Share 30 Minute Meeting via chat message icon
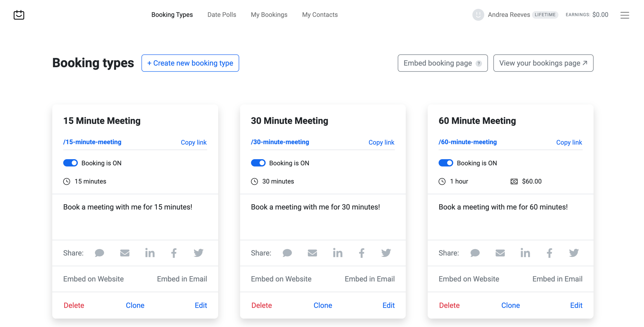The width and height of the screenshot is (644, 327). (x=287, y=253)
